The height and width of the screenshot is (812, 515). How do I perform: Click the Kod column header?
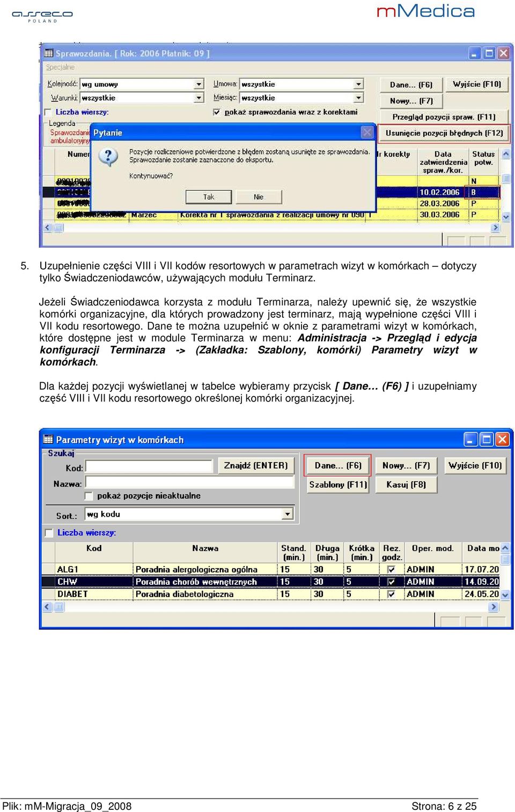click(94, 552)
